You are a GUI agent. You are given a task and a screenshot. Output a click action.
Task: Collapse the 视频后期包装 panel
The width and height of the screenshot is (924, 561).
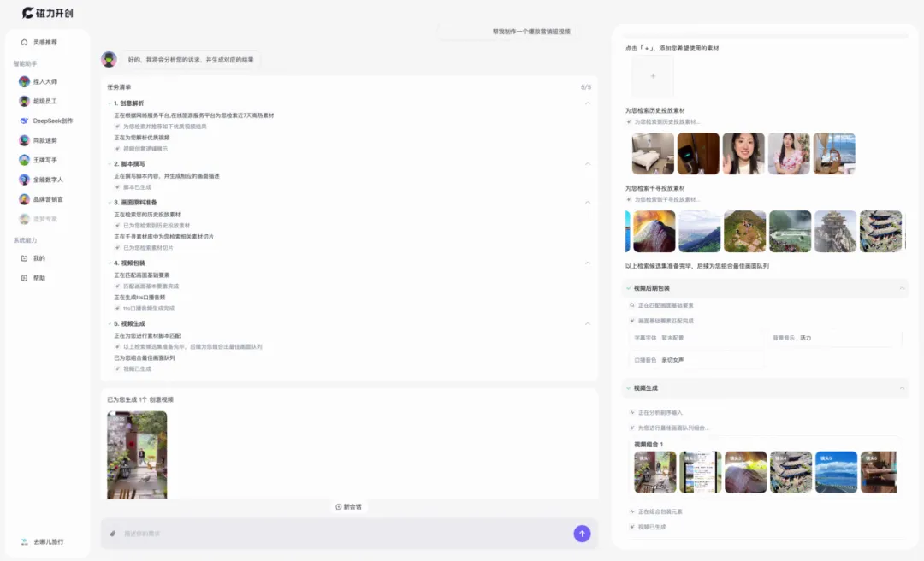tap(902, 288)
